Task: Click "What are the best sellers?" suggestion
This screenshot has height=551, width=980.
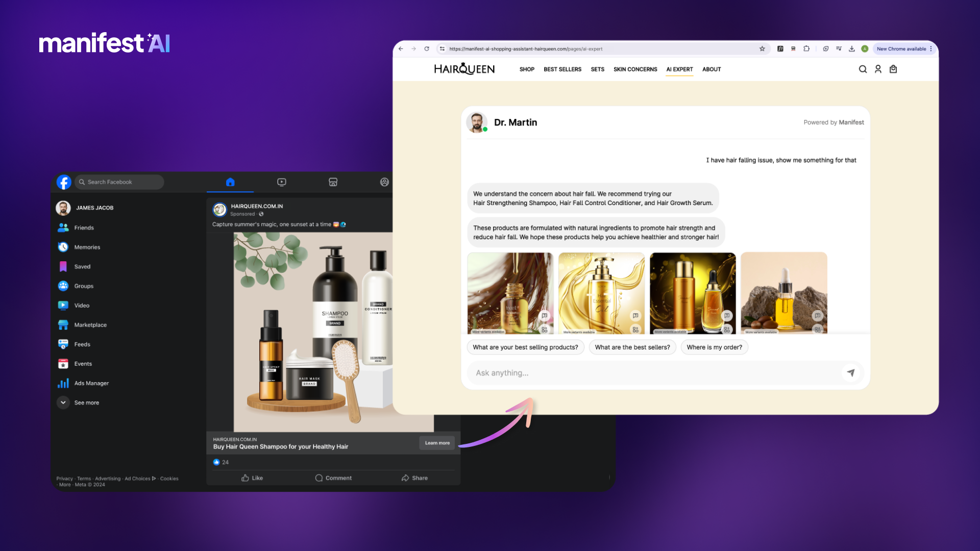Action: (632, 347)
